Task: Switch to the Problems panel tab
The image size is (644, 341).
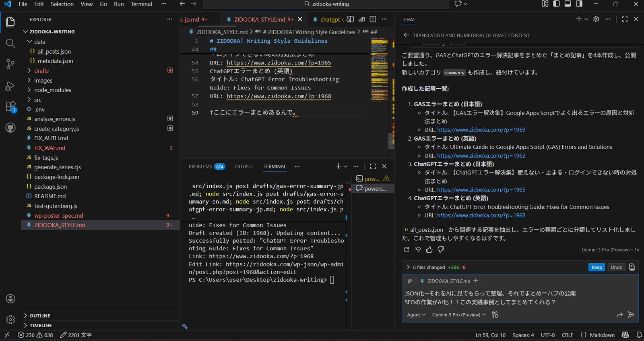Action: [x=200, y=166]
